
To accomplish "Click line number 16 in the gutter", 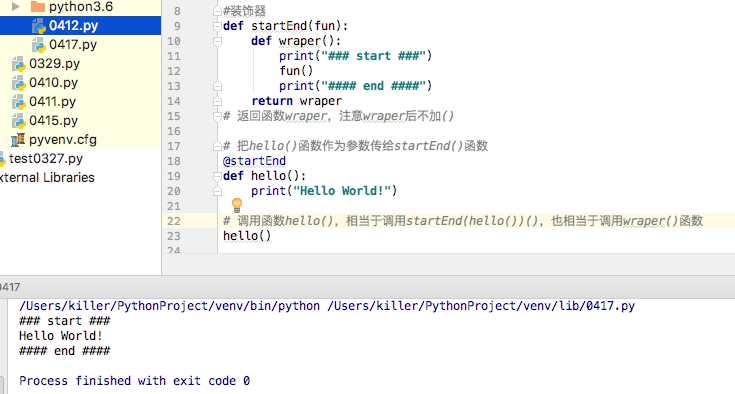I will coord(173,131).
